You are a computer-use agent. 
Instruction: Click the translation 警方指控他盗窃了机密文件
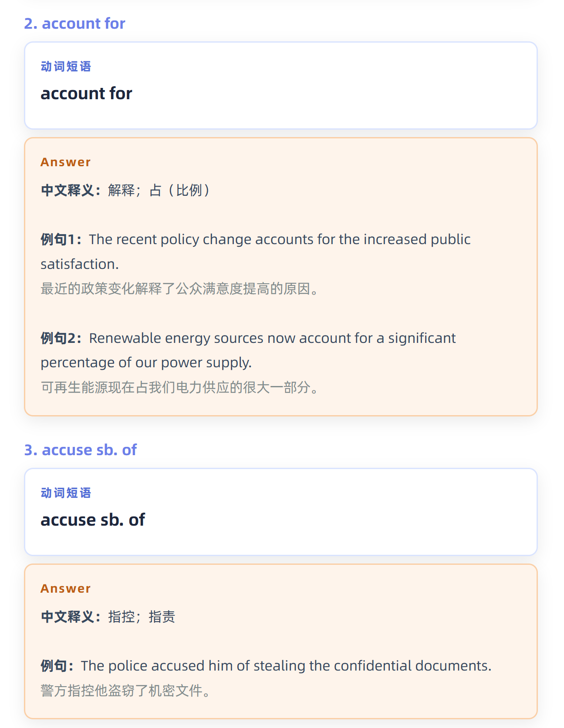pyautogui.click(x=126, y=691)
